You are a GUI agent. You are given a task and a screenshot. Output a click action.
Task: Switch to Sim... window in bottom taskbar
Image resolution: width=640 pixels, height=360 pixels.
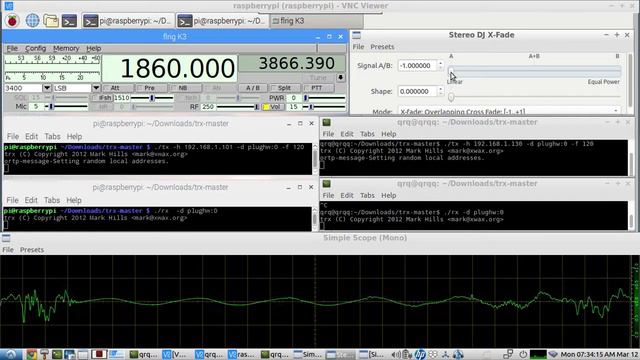pyautogui.click(x=308, y=354)
